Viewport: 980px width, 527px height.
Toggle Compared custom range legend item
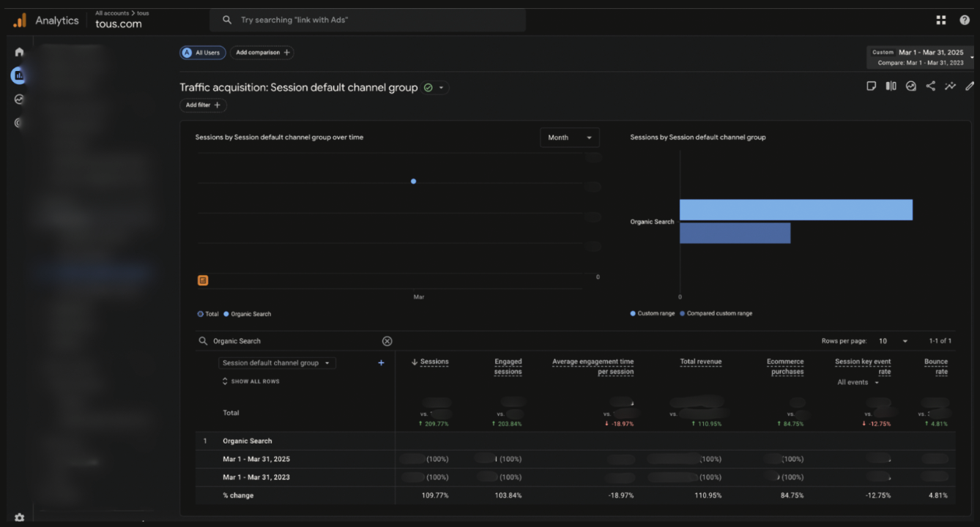point(716,313)
